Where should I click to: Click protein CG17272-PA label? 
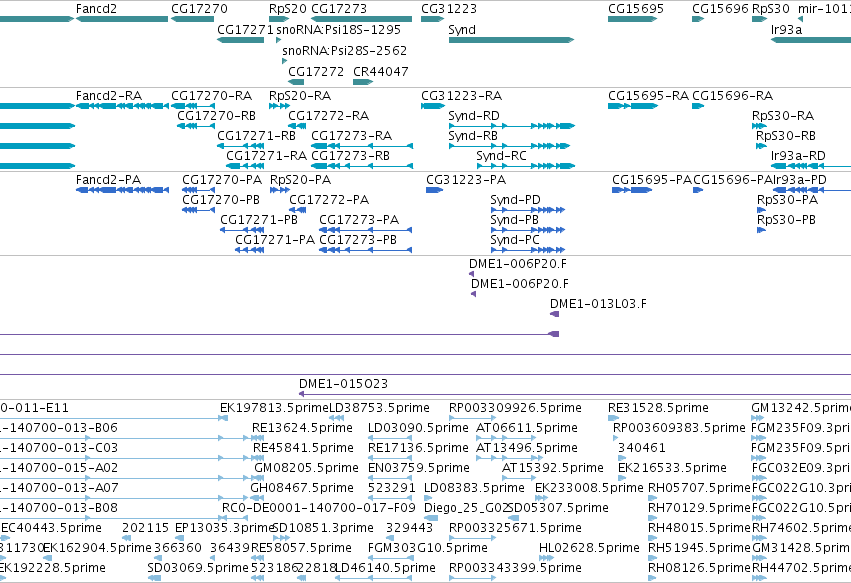click(x=329, y=200)
